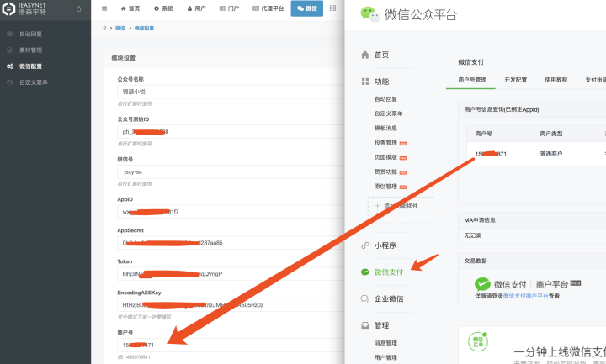606x364 pixels.
Task: Select the blue 微信 top tab
Action: click(x=307, y=8)
